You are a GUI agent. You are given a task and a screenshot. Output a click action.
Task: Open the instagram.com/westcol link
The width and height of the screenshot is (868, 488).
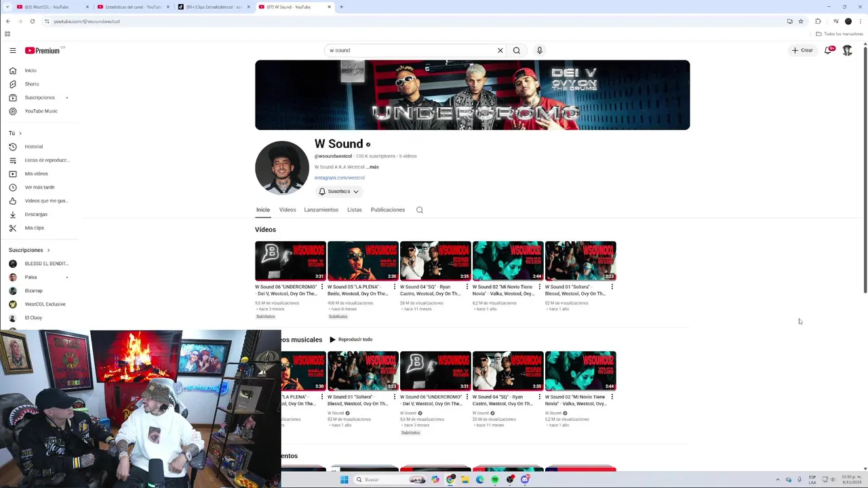coord(340,178)
